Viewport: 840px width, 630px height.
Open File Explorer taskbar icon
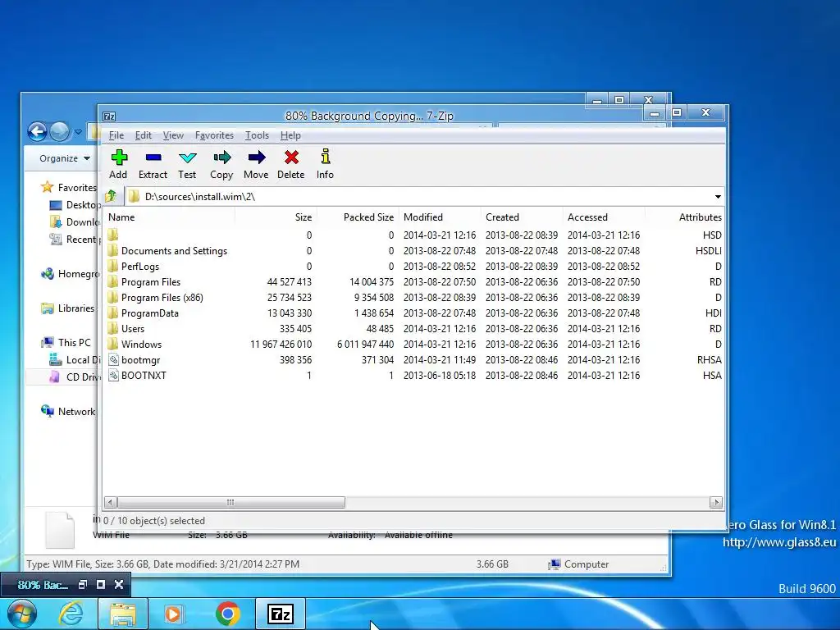click(x=123, y=614)
